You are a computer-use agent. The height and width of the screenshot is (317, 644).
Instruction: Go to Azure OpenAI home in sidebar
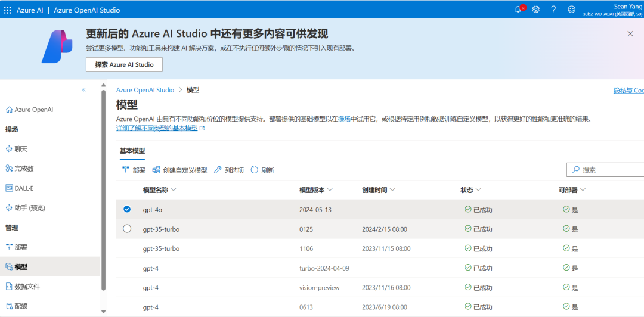(30, 110)
